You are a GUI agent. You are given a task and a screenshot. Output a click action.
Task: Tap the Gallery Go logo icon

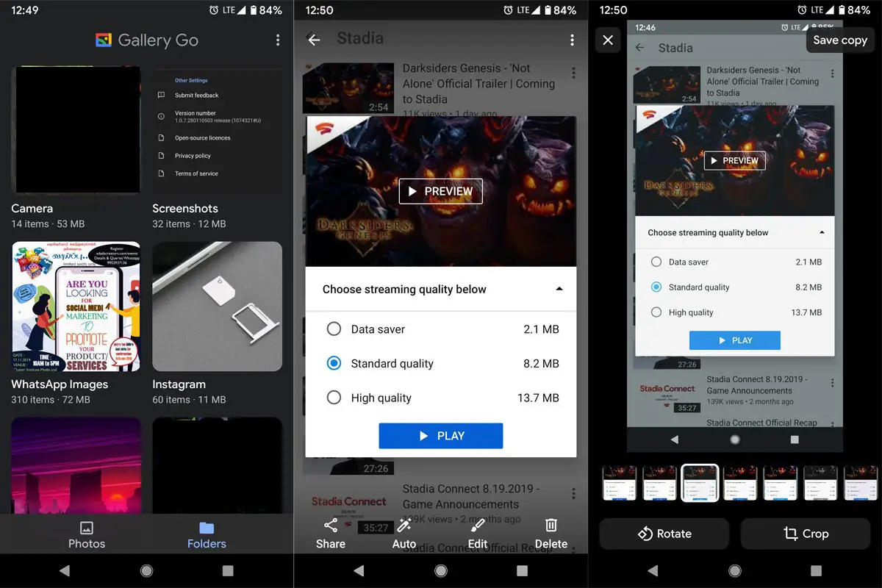click(104, 40)
